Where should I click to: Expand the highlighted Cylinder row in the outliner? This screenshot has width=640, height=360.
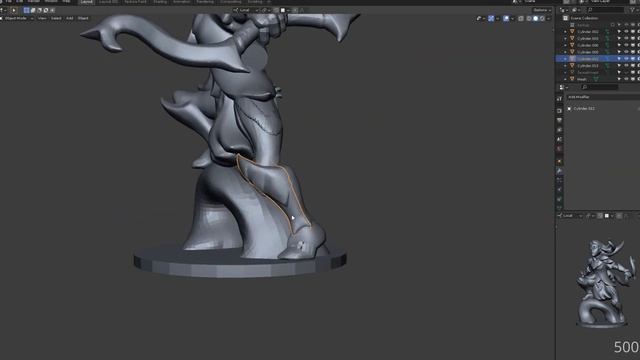[x=565, y=59]
